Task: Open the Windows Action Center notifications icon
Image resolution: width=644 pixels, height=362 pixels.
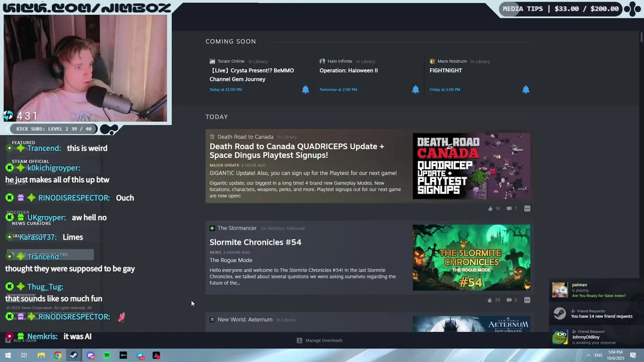Action: [633, 355]
